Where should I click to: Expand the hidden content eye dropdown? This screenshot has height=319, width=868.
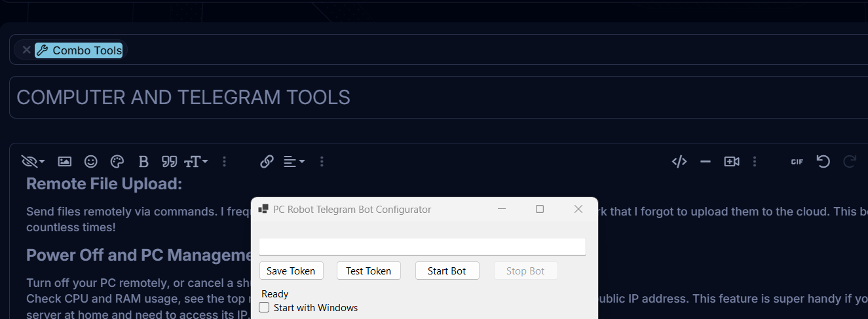33,161
